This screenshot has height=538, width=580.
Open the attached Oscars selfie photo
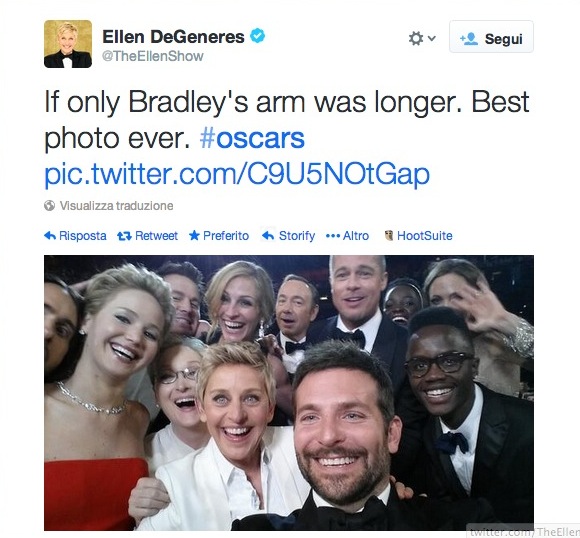289,393
